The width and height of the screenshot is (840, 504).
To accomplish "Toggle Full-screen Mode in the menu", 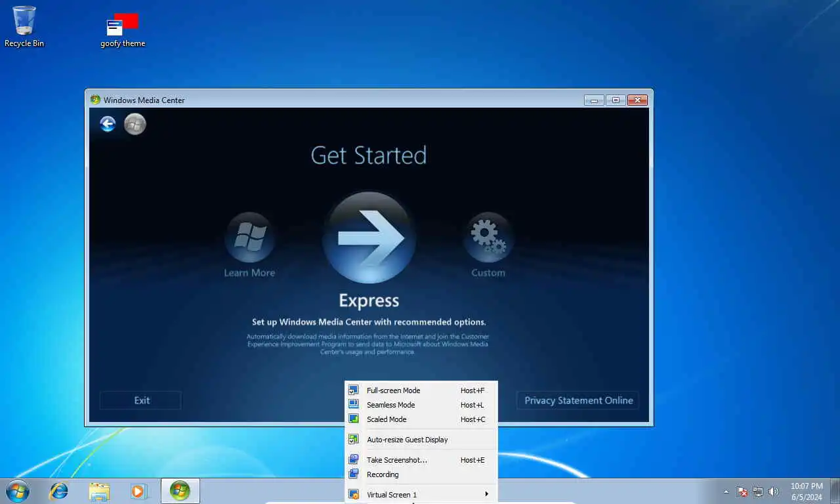I will pos(421,390).
